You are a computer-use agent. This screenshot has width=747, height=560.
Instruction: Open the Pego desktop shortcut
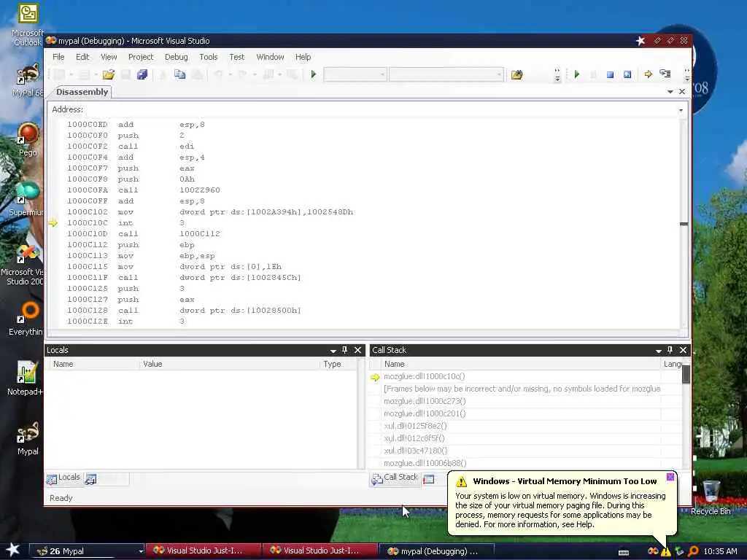pyautogui.click(x=28, y=139)
